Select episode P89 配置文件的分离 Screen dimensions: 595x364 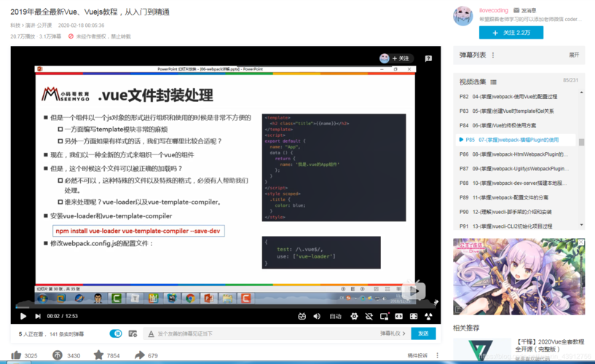click(x=516, y=197)
